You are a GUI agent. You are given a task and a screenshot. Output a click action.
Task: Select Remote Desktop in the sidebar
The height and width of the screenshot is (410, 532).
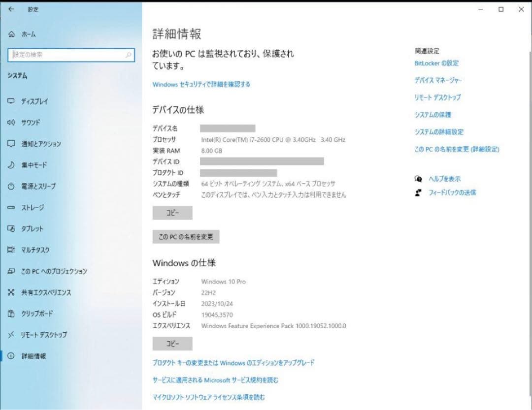click(34, 334)
